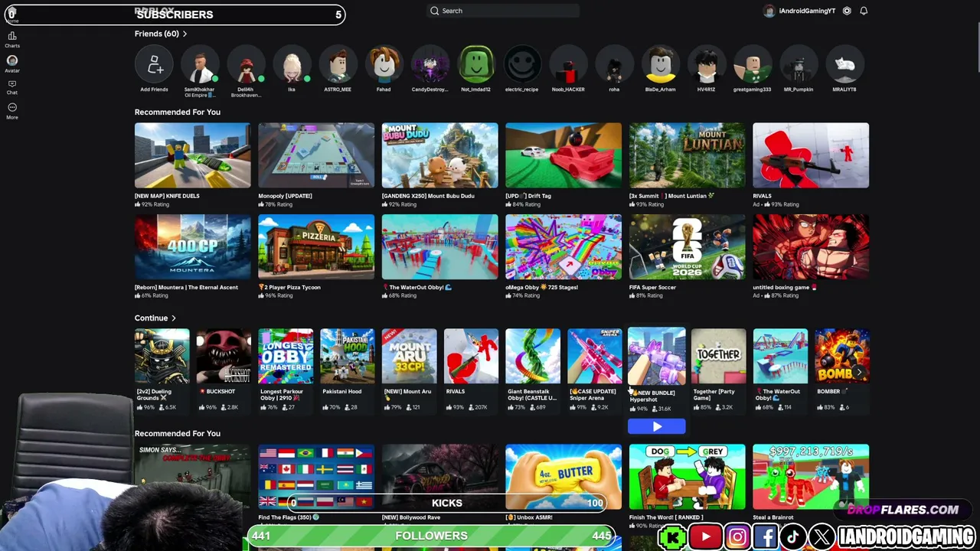Viewport: 980px width, 551px height.
Task: Open Longest Parkour Obby in the Continue row
Action: click(x=286, y=357)
